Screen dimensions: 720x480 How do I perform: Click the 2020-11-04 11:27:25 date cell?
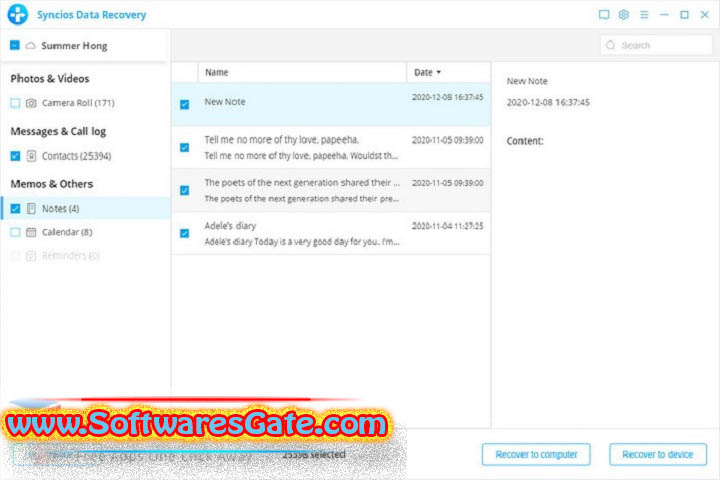(x=447, y=226)
